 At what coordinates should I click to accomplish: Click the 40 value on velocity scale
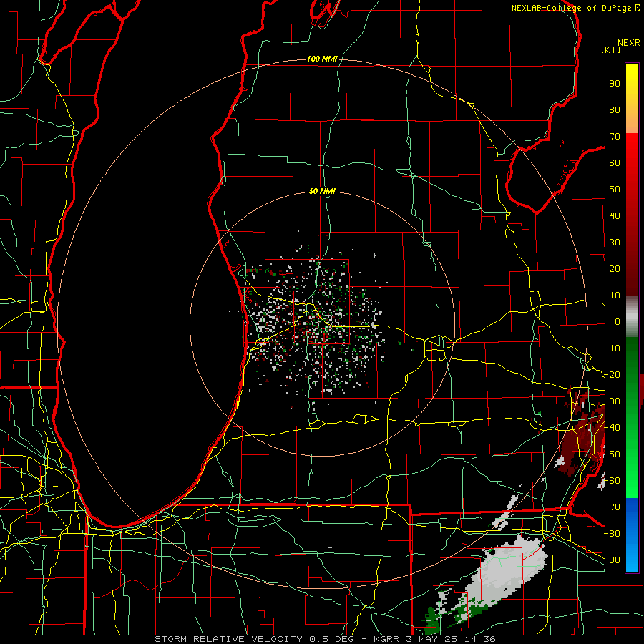(615, 216)
